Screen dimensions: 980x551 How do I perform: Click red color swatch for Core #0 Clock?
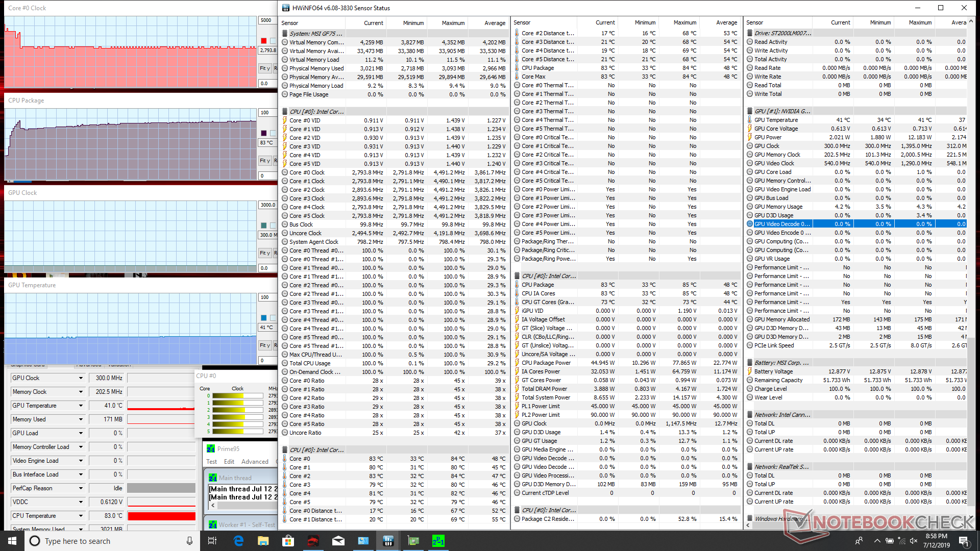point(264,41)
